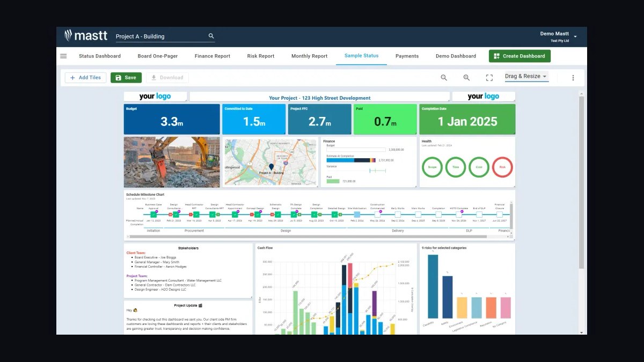Open the Payments tab
This screenshot has width=644, height=362.
tap(407, 56)
